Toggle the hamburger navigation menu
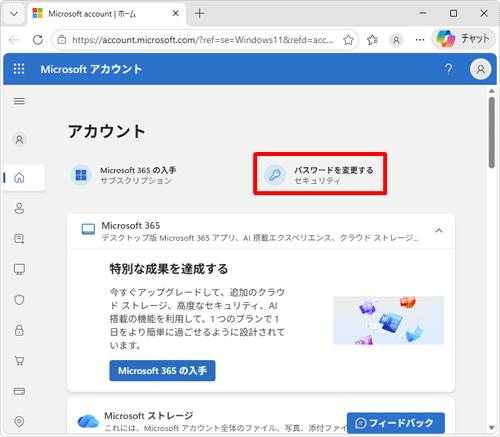500x437 pixels. [x=19, y=101]
